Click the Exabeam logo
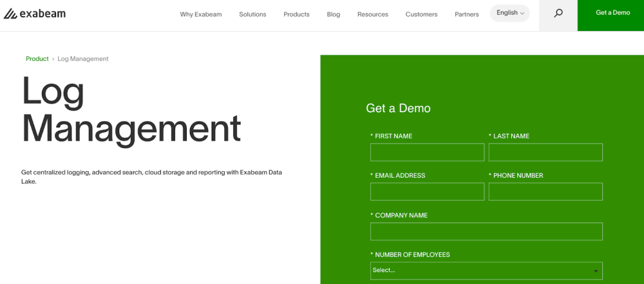 pos(35,14)
